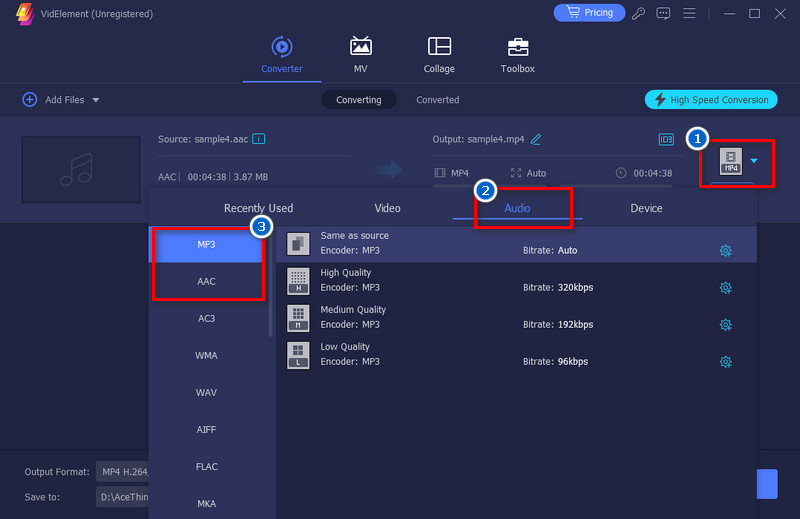The width and height of the screenshot is (800, 519).
Task: Select MKA in the format list
Action: (207, 504)
